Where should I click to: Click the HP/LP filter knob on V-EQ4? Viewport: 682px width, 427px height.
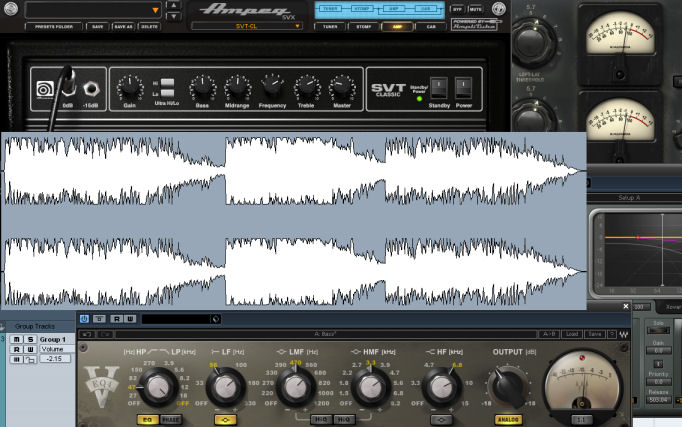(157, 387)
